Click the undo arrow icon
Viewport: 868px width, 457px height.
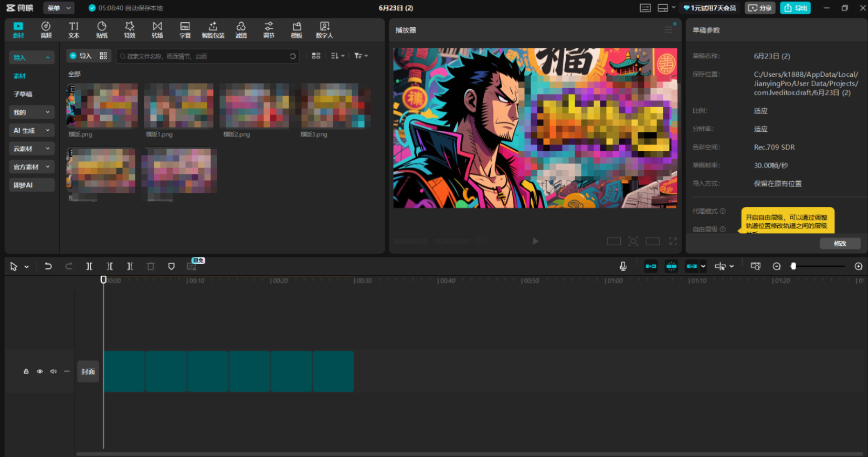click(x=48, y=266)
